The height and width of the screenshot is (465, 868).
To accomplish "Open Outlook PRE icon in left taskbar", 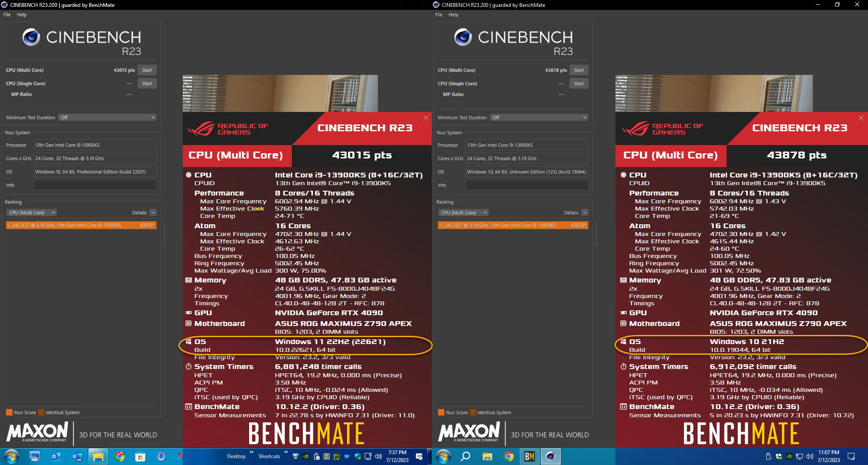I will tap(77, 456).
